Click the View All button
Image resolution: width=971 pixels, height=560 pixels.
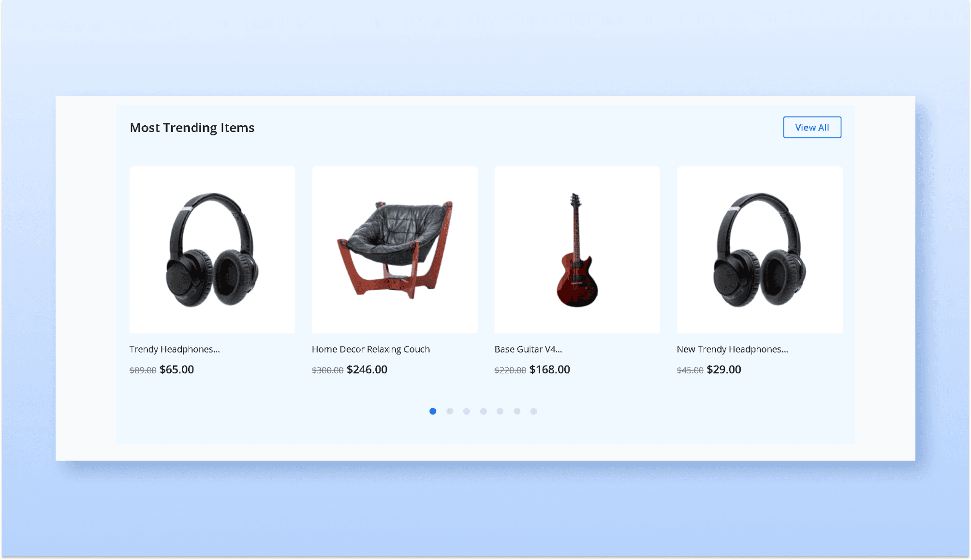[x=812, y=127]
